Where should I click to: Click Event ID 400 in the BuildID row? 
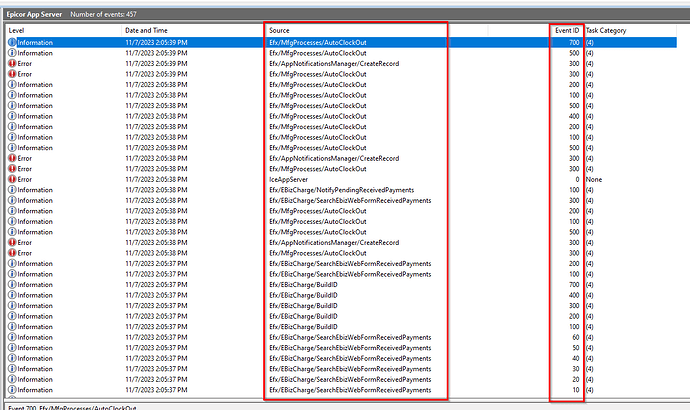[574, 295]
